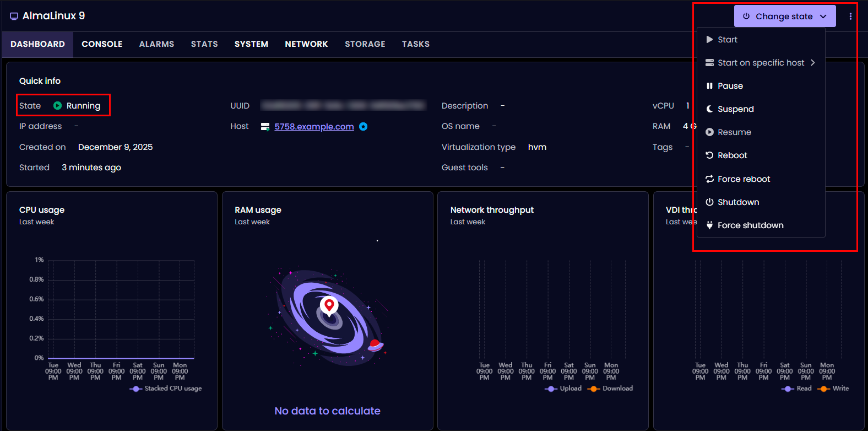Click the Reboot circular arrow icon

pos(709,155)
